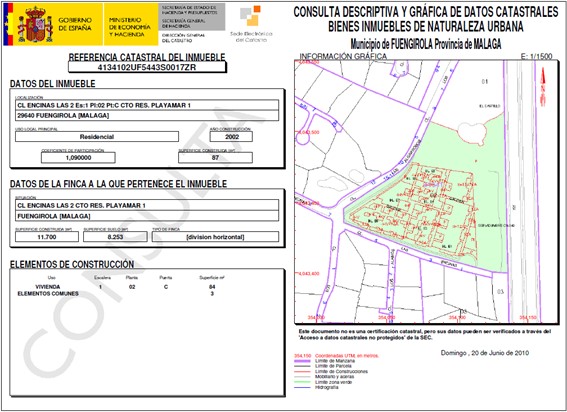Viewport: 567px width, 412px height.
Task: Click the disclaimer text below the map
Action: point(425,334)
